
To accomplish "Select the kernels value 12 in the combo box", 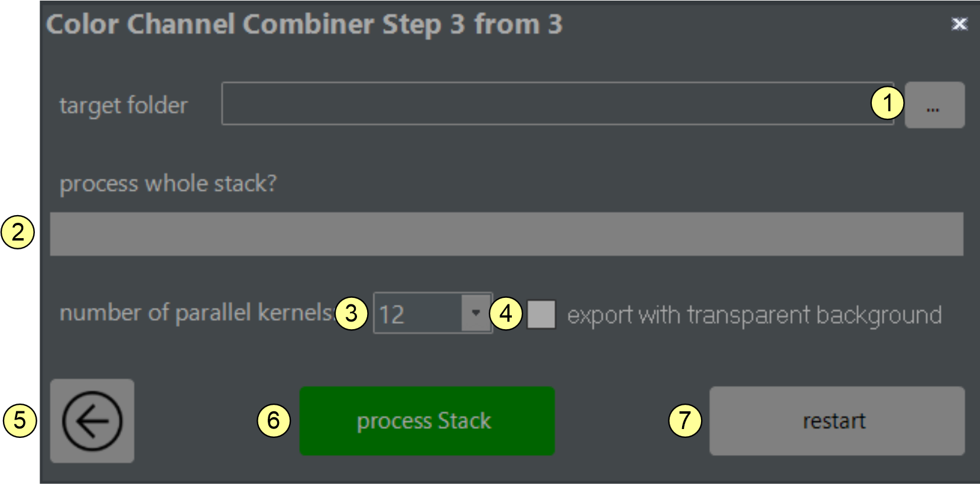I will pos(417,314).
